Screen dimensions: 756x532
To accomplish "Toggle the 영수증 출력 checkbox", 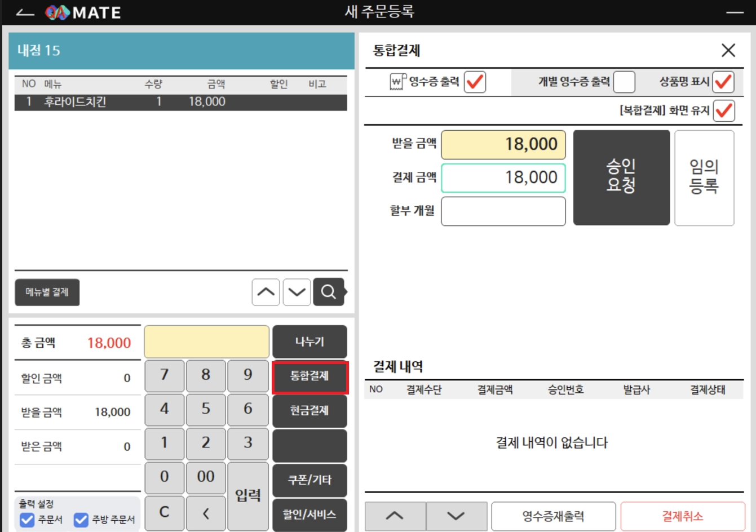I will tap(475, 82).
